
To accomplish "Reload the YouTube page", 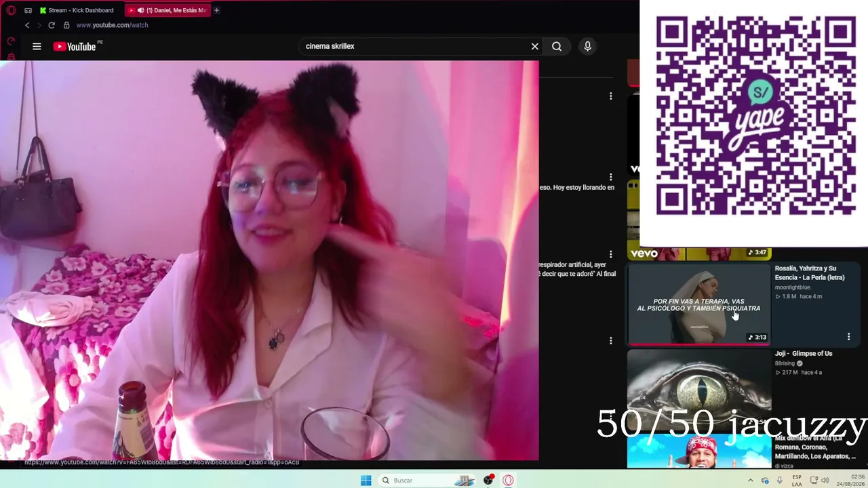I will coord(52,25).
